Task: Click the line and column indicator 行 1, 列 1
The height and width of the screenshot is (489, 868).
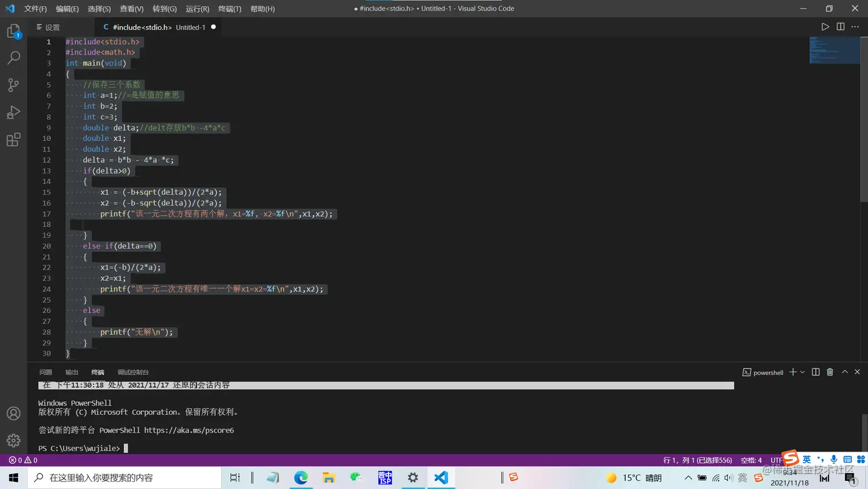Action: click(x=697, y=460)
